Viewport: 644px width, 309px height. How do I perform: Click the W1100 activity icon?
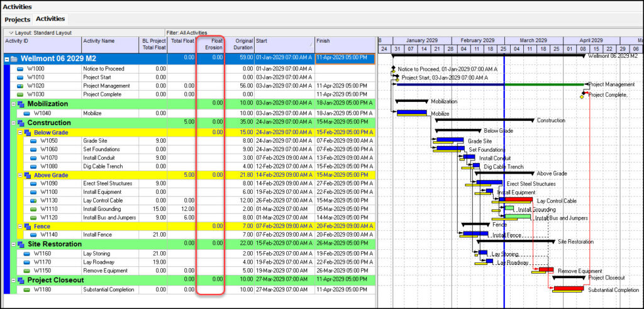(x=33, y=193)
